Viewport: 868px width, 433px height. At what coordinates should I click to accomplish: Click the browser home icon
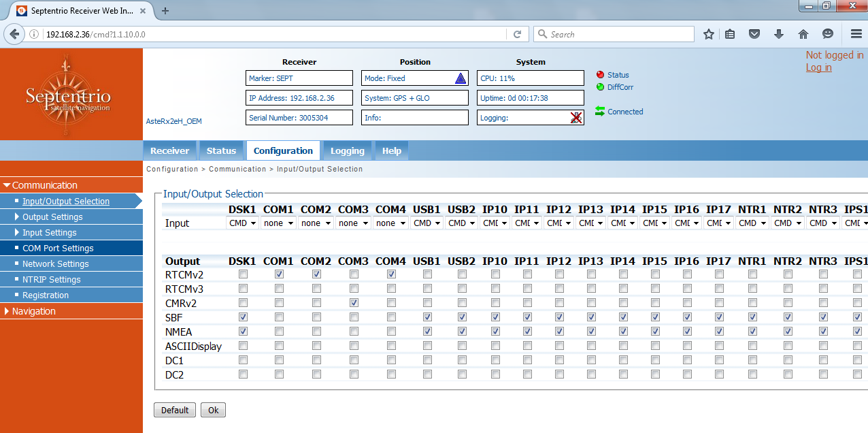pyautogui.click(x=803, y=33)
